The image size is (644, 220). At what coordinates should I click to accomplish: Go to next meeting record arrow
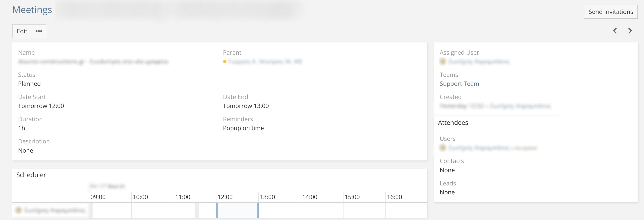(630, 31)
